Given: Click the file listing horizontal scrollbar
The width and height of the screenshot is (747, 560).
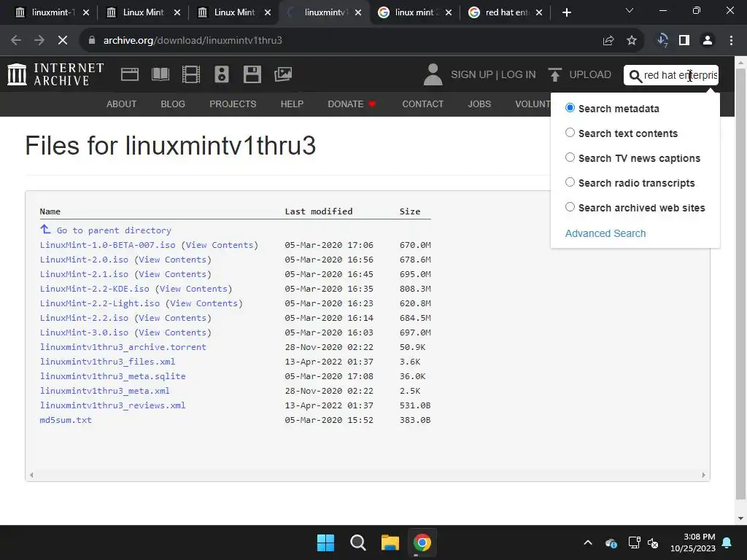Looking at the screenshot, I should point(368,475).
